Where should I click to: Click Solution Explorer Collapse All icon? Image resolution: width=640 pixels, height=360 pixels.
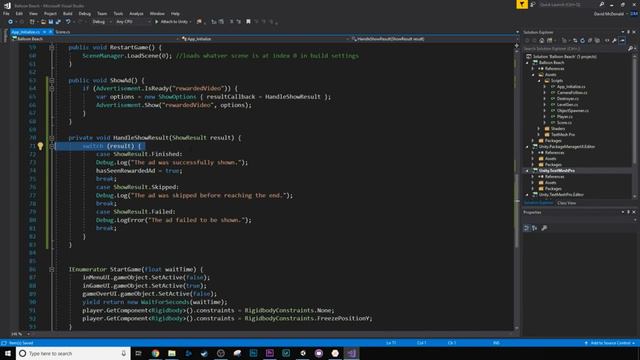(x=590, y=40)
